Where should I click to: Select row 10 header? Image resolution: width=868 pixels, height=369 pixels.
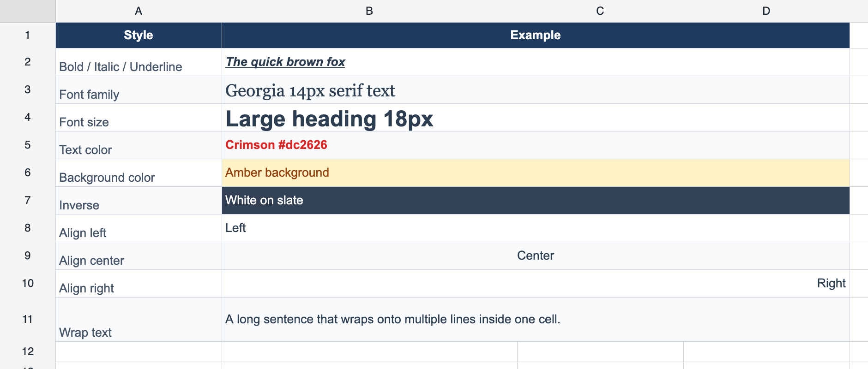(x=28, y=283)
